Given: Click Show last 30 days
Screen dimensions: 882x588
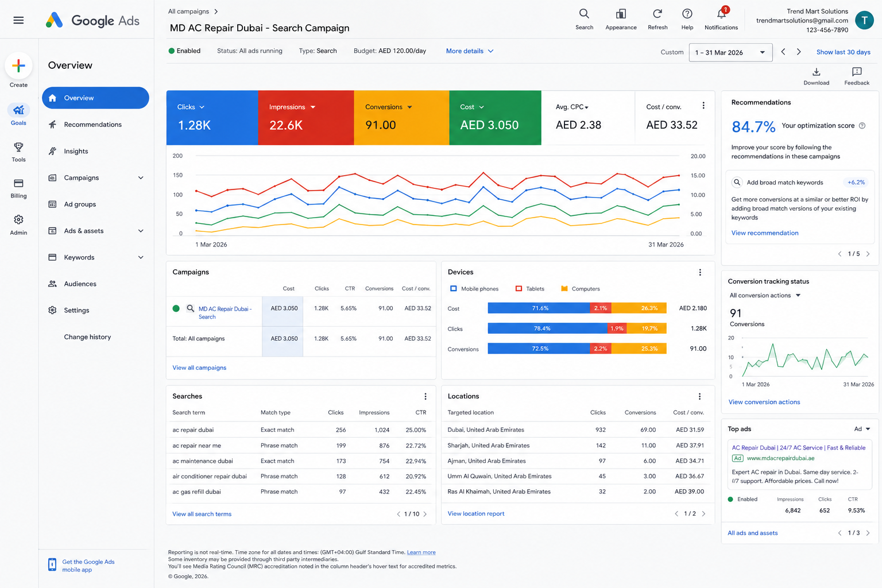Looking at the screenshot, I should (843, 52).
